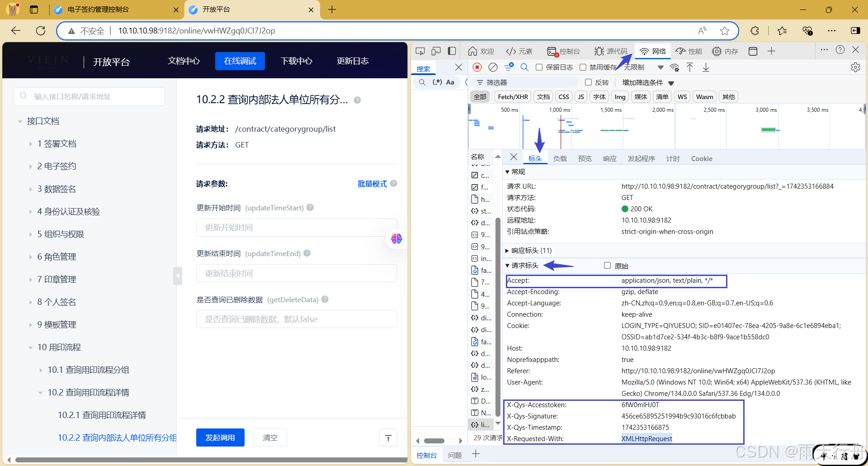Select inspect element tool in DevTools
This screenshot has height=466, width=868.
[x=420, y=51]
